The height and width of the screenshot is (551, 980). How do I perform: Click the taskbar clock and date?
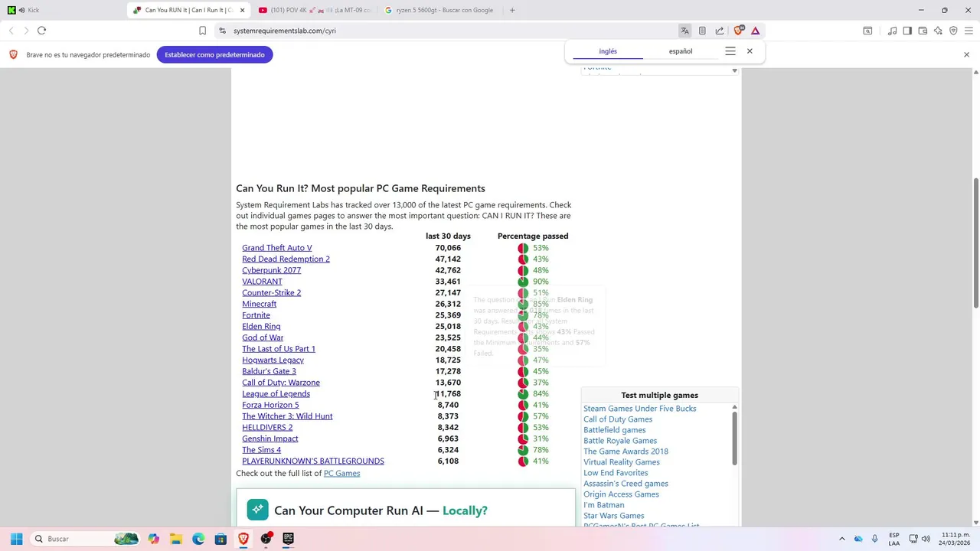(955, 539)
